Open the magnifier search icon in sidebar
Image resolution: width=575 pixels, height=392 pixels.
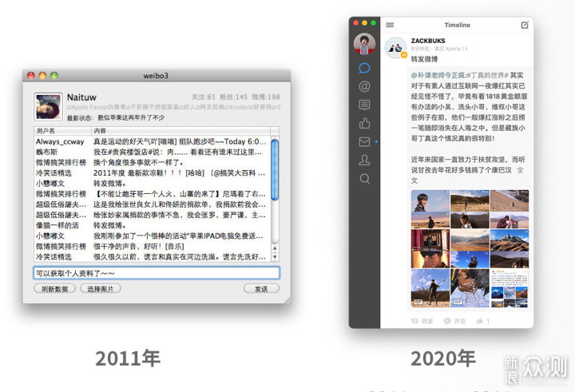(x=364, y=179)
